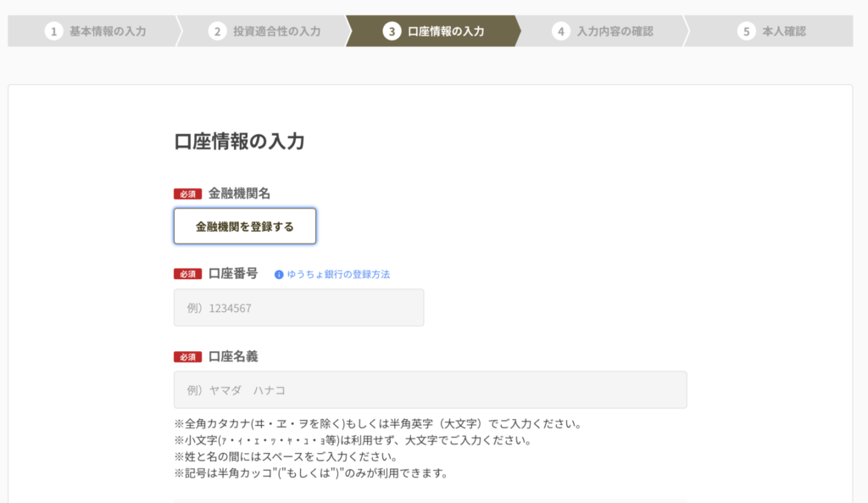Image resolution: width=868 pixels, height=503 pixels.
Task: Click the red 必須 badge beside 口座名義
Action: [187, 357]
